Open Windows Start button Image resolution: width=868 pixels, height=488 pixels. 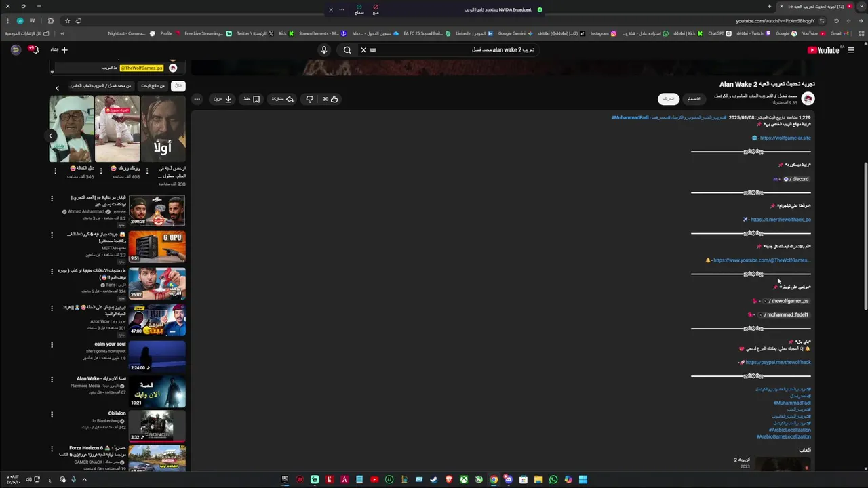pos(583,480)
